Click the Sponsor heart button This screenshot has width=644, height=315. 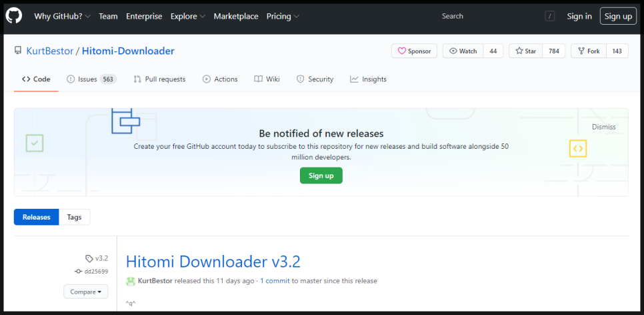pyautogui.click(x=414, y=51)
